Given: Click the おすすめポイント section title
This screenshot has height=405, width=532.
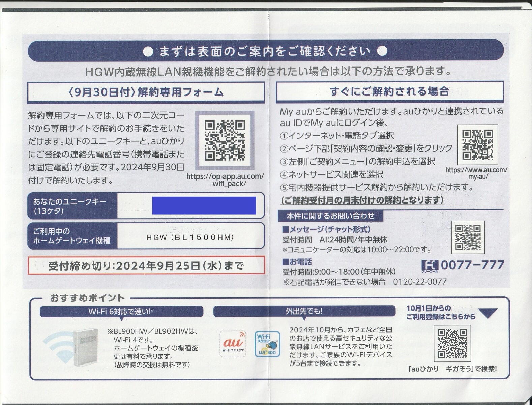Looking at the screenshot, I should pos(87,298).
